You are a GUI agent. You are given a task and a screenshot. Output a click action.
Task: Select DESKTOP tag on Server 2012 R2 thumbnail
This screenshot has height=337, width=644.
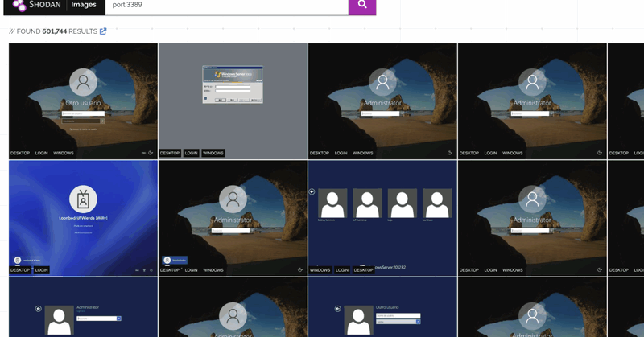click(364, 270)
